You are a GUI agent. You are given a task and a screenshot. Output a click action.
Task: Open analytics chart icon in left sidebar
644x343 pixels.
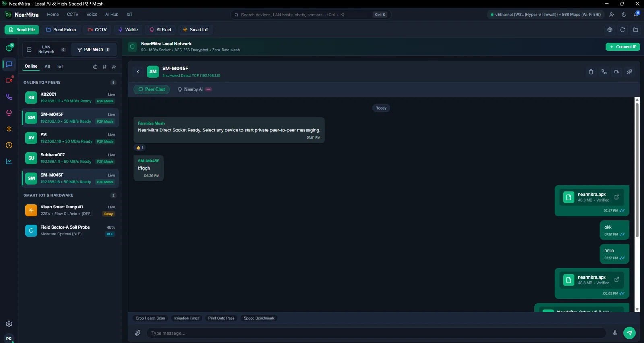pyautogui.click(x=9, y=161)
